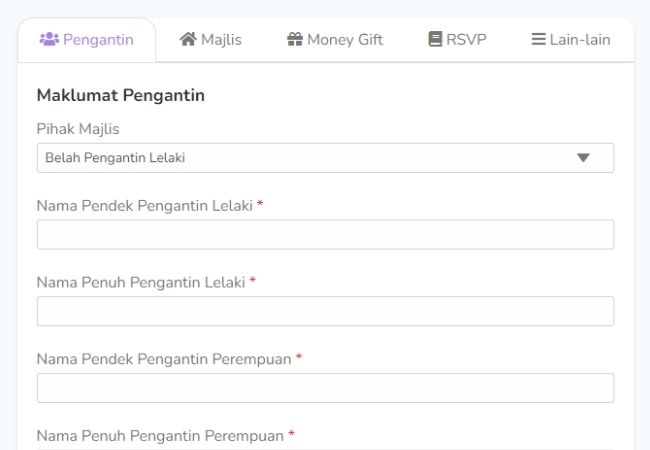This screenshot has height=450, width=650.
Task: Click the dropdown arrow in Pihak Majlis field
Action: 583,158
